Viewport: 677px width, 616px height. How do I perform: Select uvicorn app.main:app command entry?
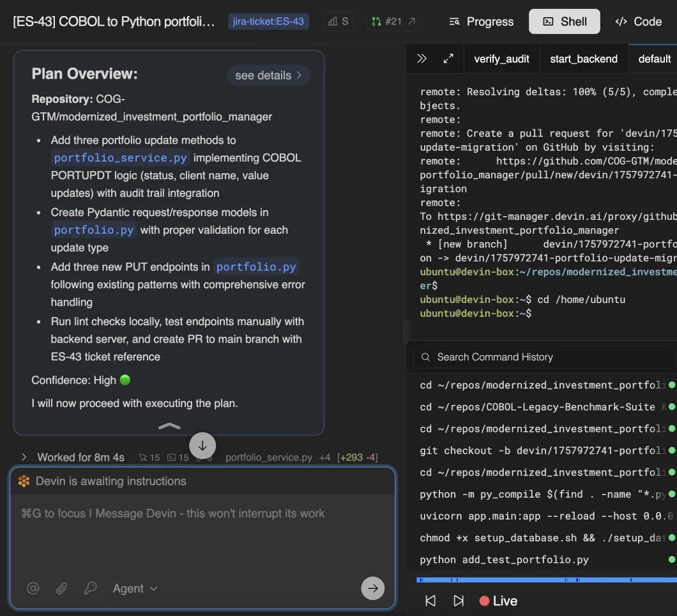547,516
